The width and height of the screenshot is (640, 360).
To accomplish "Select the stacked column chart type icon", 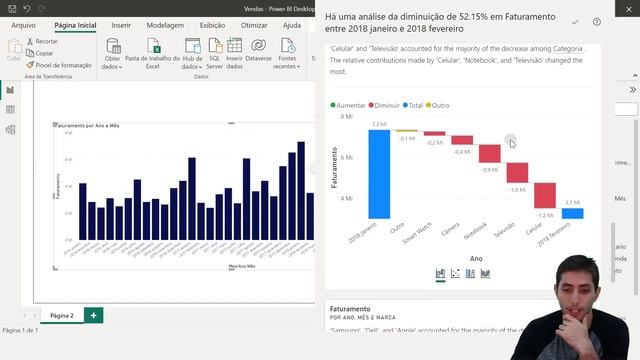I will [470, 273].
